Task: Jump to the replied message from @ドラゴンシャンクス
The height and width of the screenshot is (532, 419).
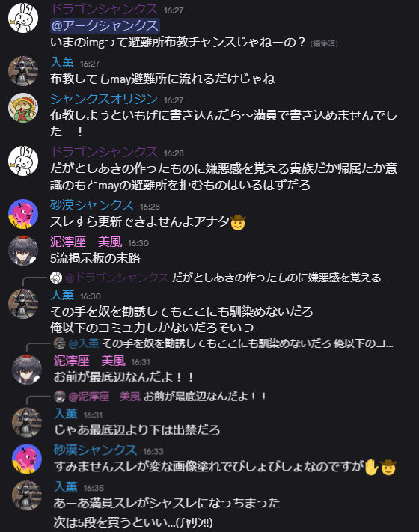Action: pos(226,278)
